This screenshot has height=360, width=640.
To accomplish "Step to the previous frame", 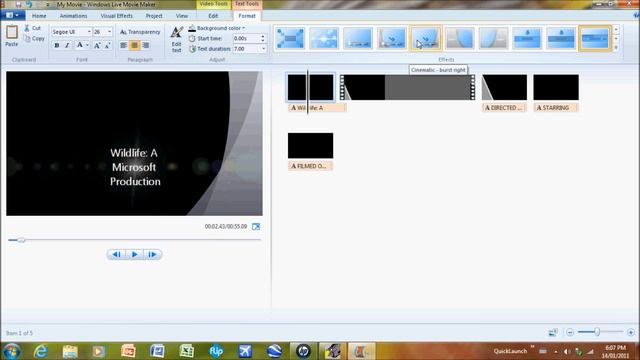I will pos(116,255).
